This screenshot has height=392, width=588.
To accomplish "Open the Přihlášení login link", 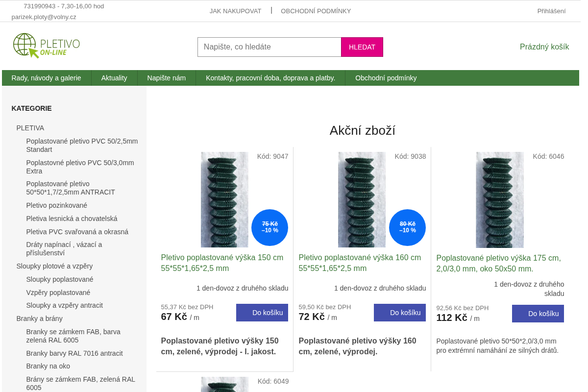I will (x=551, y=11).
